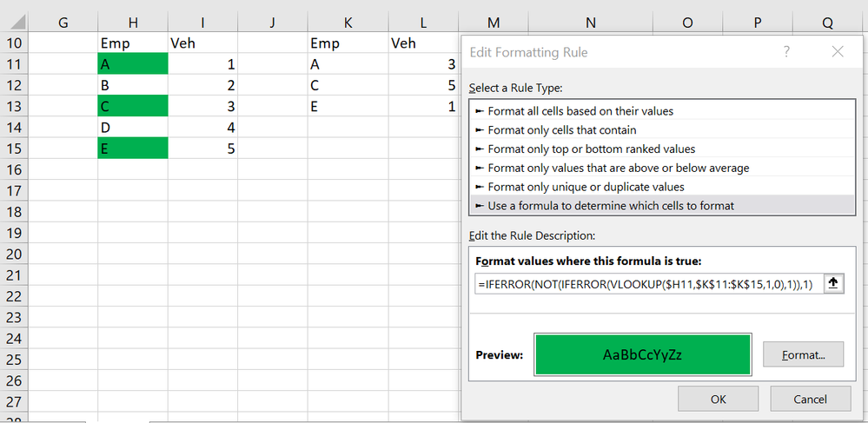Choose 'Format only top or bottom ranked values'
Screen dimensions: 868x423
click(592, 149)
